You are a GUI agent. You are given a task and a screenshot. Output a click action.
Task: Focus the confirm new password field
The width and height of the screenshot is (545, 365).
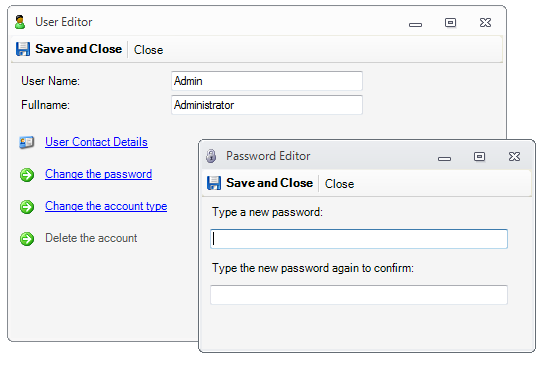pyautogui.click(x=359, y=295)
